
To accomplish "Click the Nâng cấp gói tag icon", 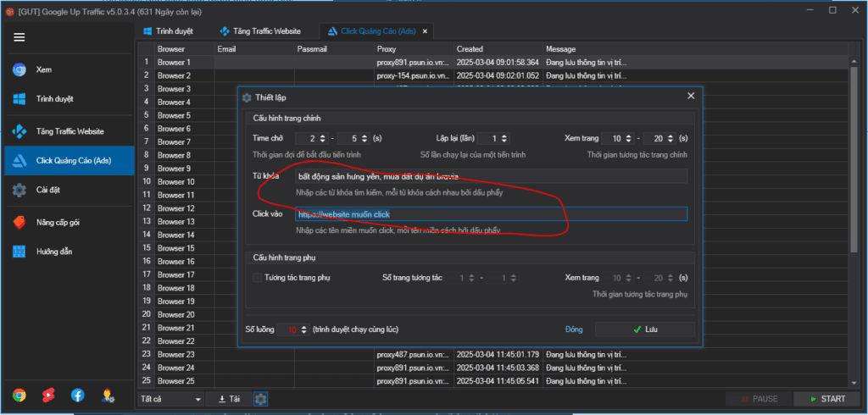I will (x=19, y=222).
